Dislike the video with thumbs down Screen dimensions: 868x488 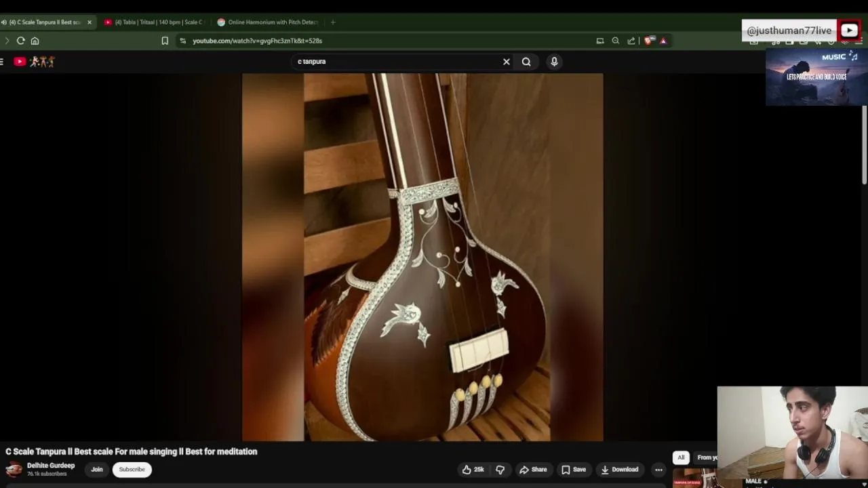500,469
